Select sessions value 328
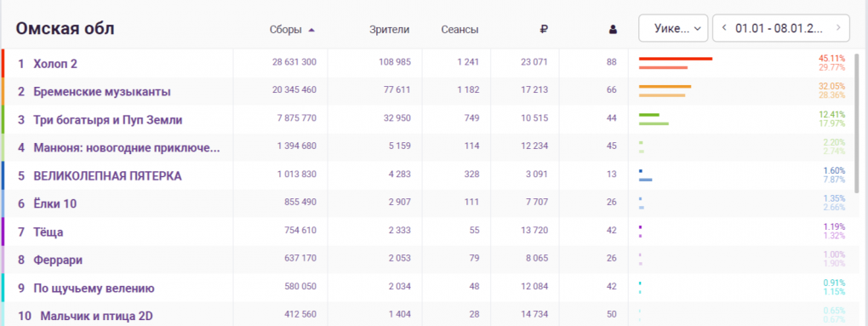This screenshot has width=868, height=326. [472, 174]
